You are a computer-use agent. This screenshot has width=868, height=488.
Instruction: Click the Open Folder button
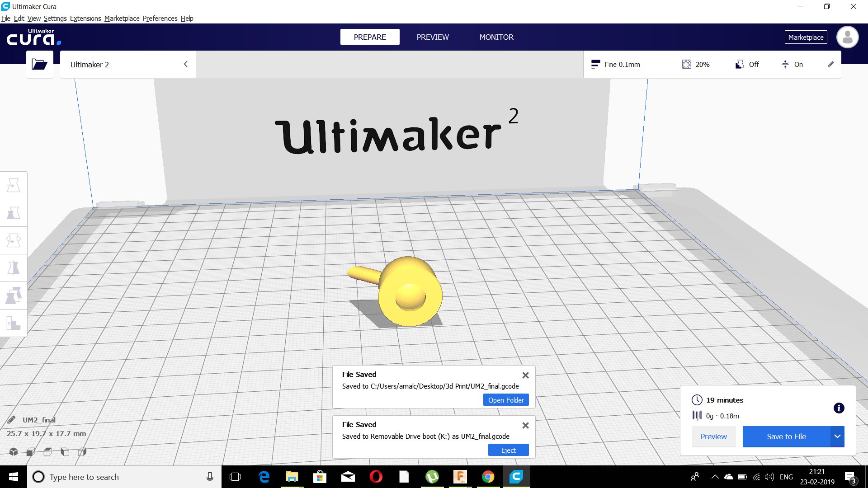pos(505,400)
